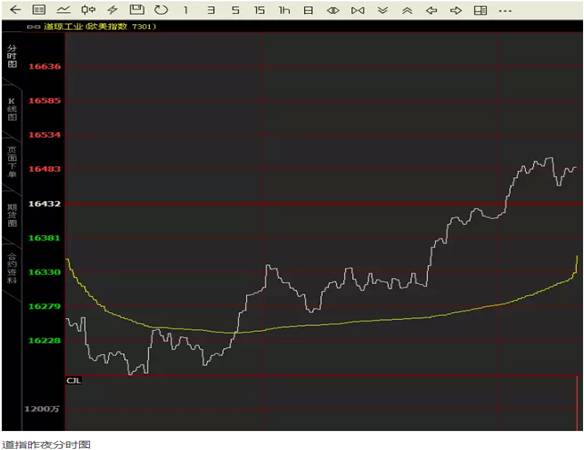Toggle the eye visibility icon

(x=333, y=10)
